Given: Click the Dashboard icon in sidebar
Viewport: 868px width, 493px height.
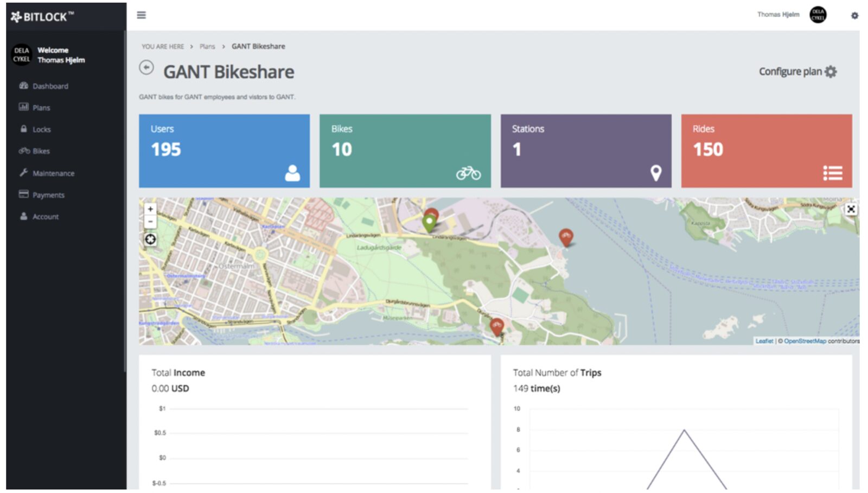Looking at the screenshot, I should point(23,86).
